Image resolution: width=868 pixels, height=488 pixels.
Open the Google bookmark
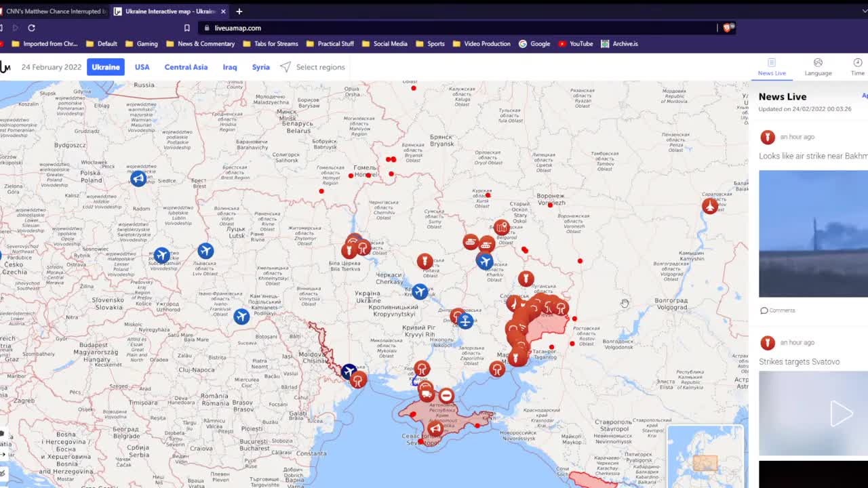pos(534,43)
